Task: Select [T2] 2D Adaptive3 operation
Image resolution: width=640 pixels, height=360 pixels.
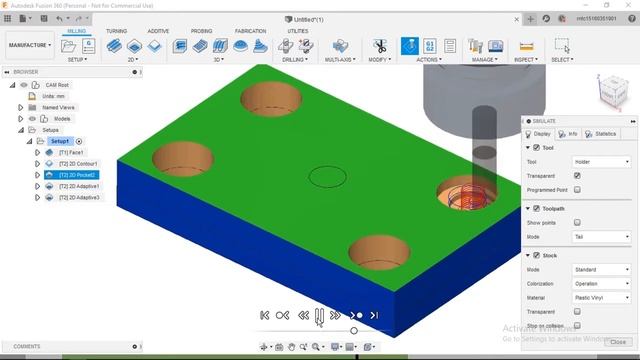Action: tap(79, 198)
